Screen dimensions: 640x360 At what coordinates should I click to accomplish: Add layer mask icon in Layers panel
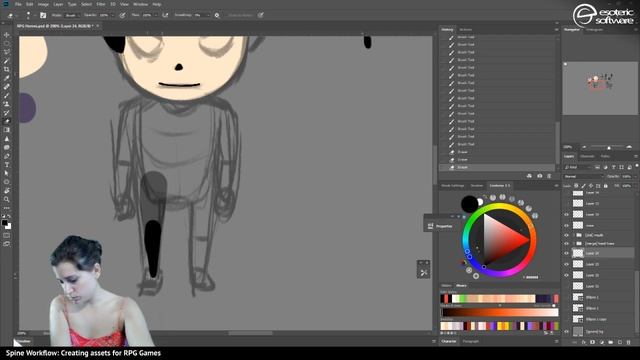click(x=593, y=342)
